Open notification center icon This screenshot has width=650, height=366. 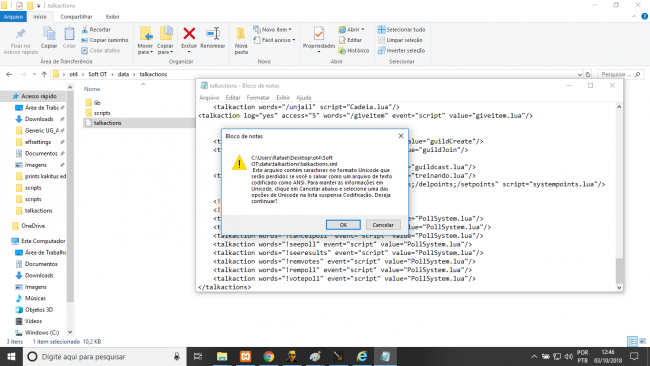coord(634,356)
